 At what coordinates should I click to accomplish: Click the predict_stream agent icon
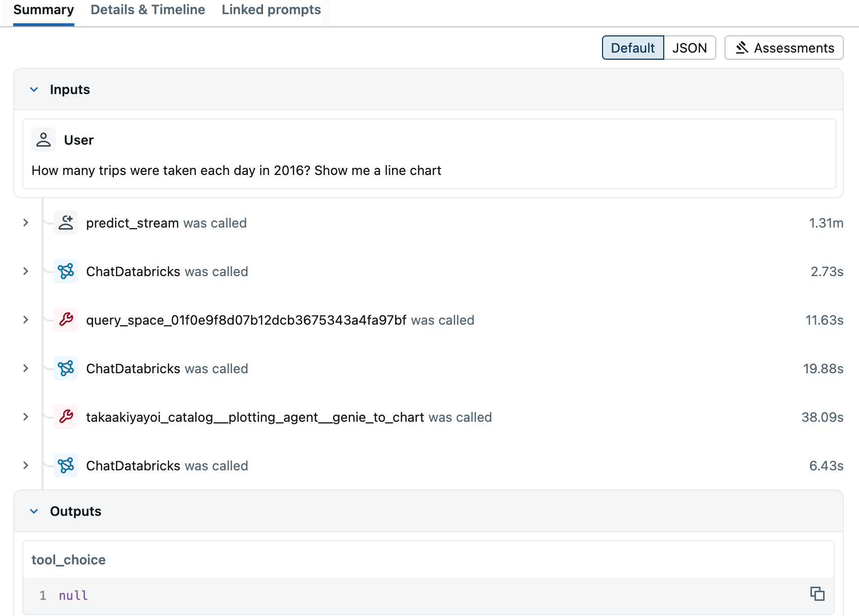(66, 223)
